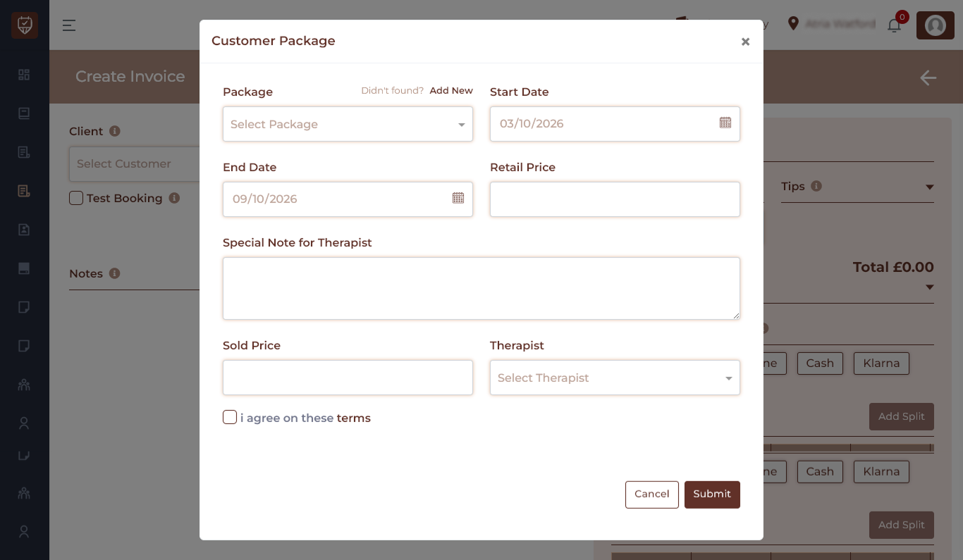Click the Cancel button

[651, 494]
